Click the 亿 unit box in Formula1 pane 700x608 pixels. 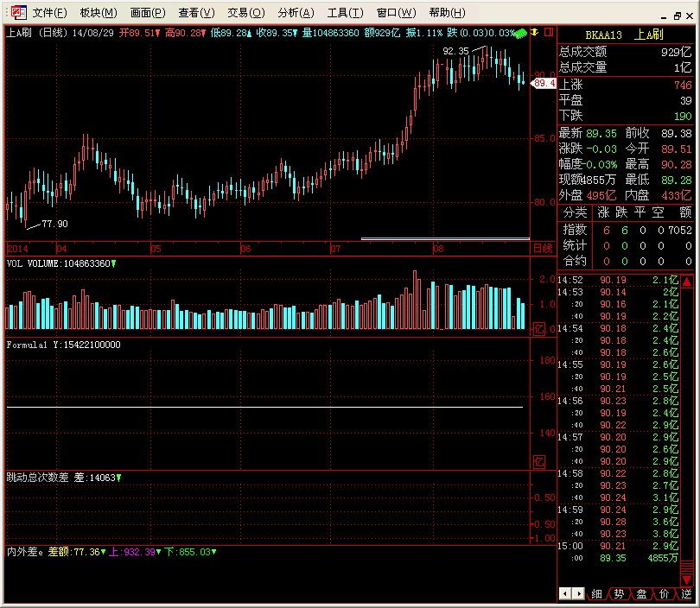[539, 462]
